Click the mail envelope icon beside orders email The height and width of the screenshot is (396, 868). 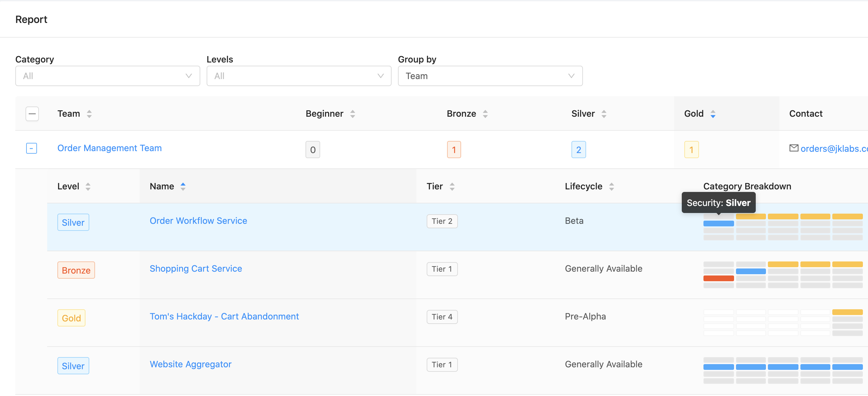[x=794, y=148]
